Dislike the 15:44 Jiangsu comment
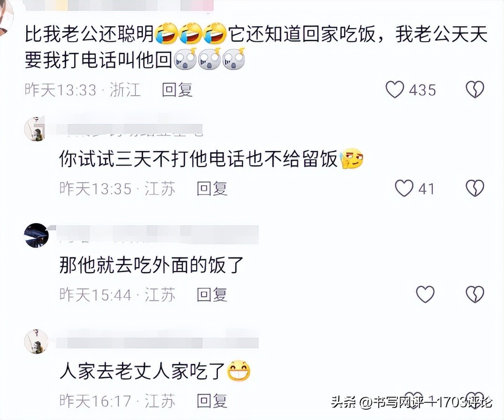The image size is (504, 420). click(475, 294)
